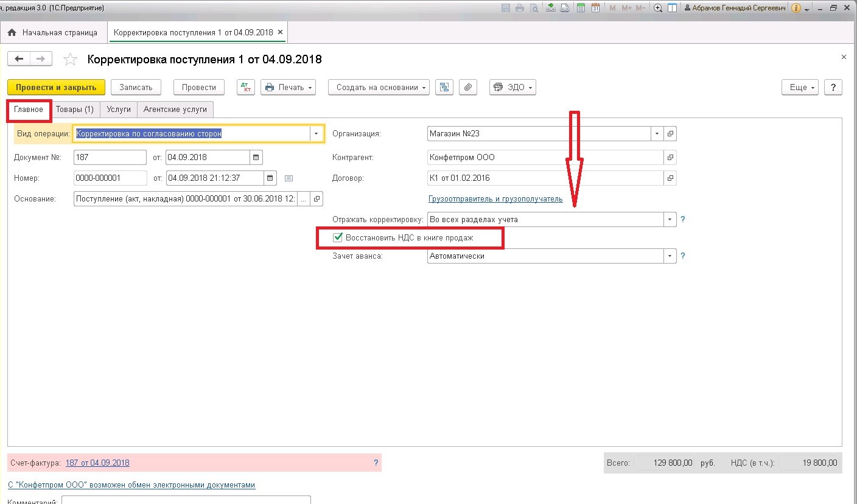Expand Вид операции dropdown arrow
Screen dimensions: 857x504
pyautogui.click(x=317, y=133)
